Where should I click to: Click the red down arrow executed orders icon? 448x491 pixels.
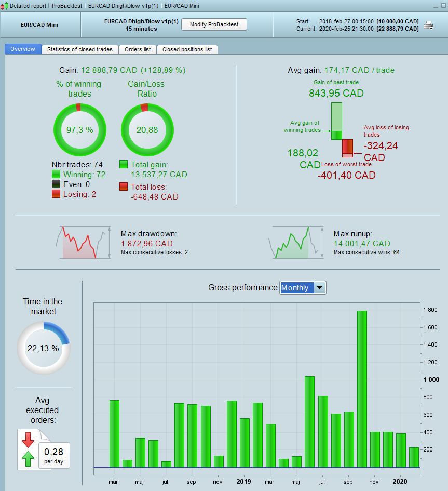[x=28, y=440]
